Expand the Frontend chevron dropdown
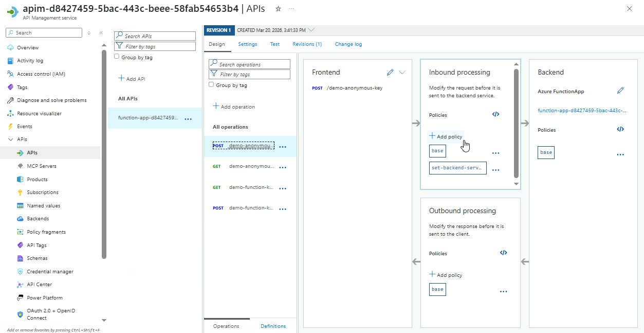This screenshot has width=644, height=333. tap(402, 73)
